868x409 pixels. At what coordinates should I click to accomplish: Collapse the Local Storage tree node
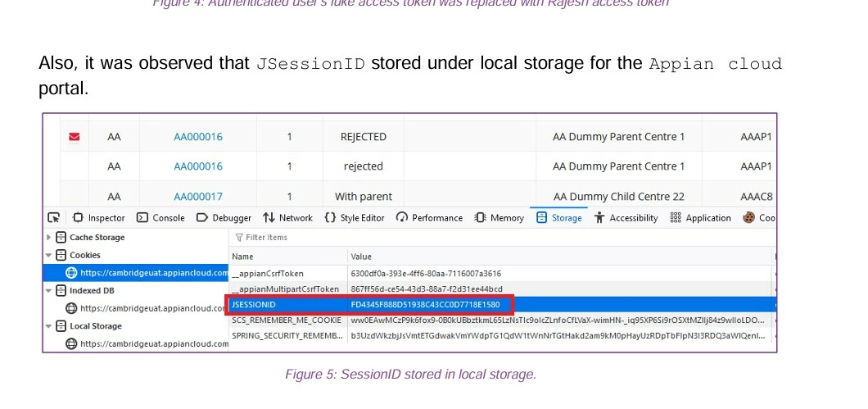pyautogui.click(x=48, y=326)
